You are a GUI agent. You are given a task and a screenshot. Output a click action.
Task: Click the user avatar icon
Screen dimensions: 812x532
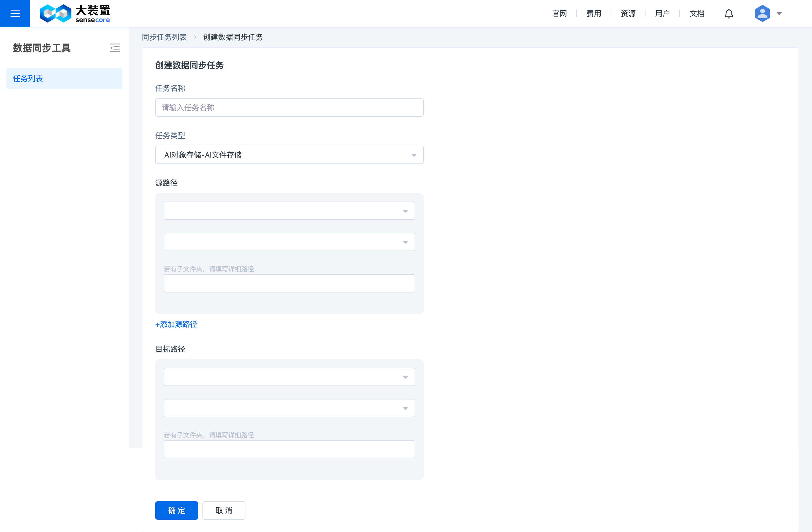tap(762, 13)
